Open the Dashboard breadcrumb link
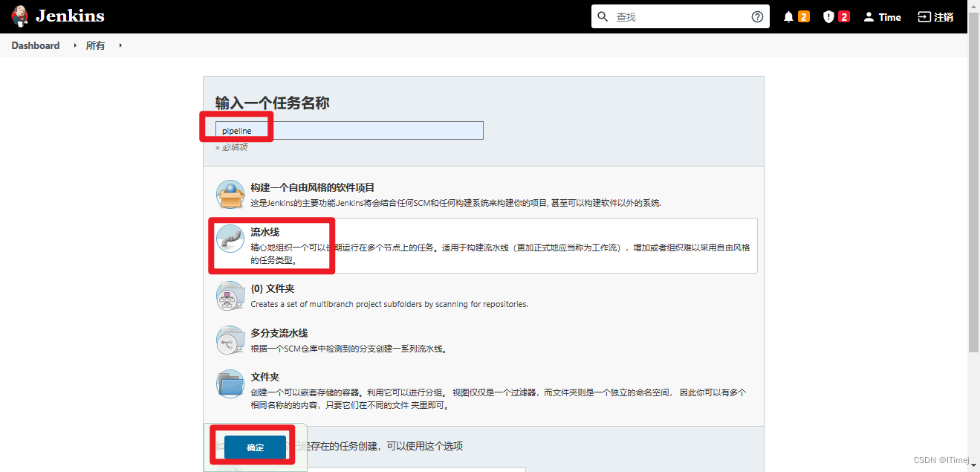Screen dimensions: 980x472 (x=35, y=45)
